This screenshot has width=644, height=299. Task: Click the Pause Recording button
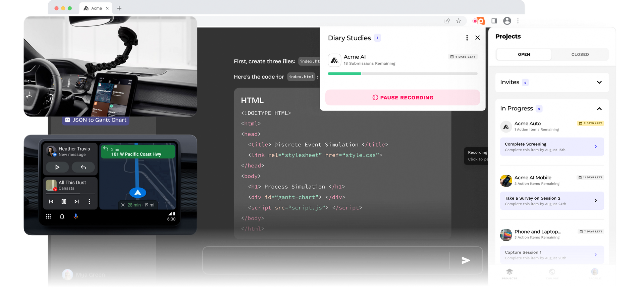click(402, 98)
